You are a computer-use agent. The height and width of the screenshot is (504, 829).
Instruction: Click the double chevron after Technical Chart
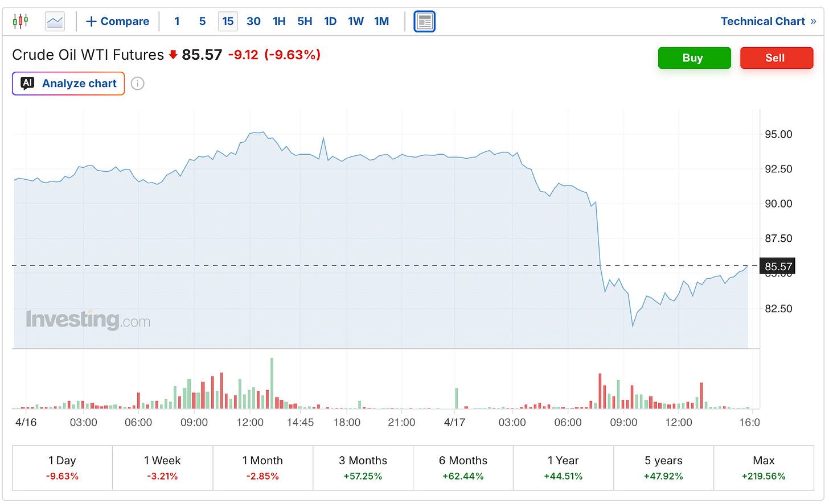pyautogui.click(x=813, y=22)
